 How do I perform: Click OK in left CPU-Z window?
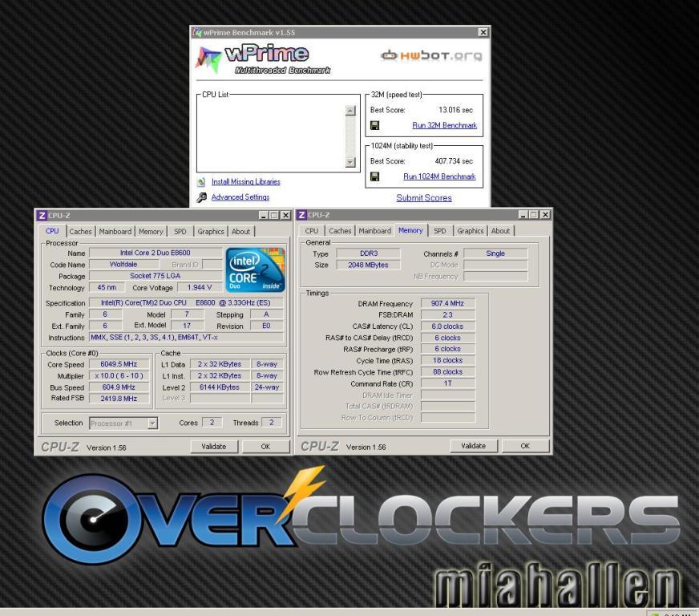coord(265,447)
